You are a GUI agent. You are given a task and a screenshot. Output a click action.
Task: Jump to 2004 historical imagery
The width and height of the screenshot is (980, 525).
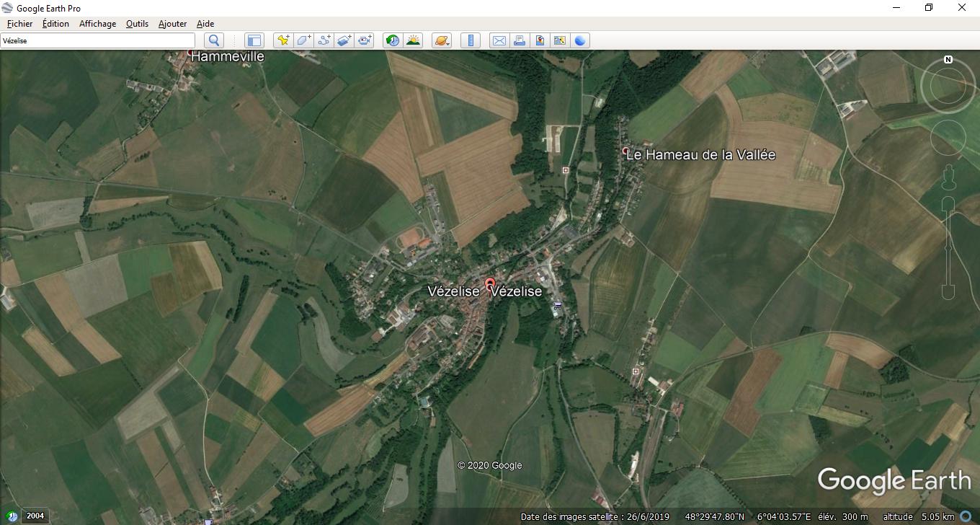coord(35,516)
